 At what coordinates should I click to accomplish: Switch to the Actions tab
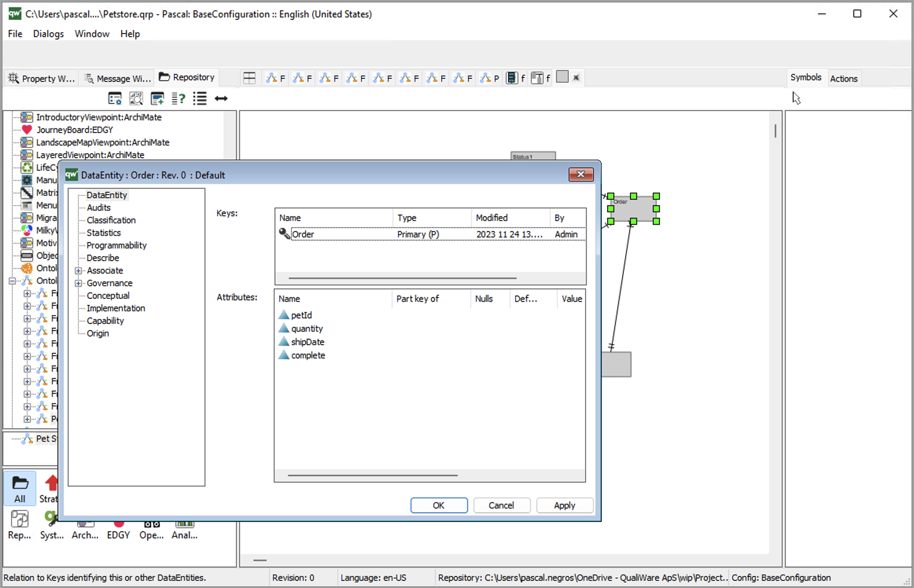[x=844, y=78]
